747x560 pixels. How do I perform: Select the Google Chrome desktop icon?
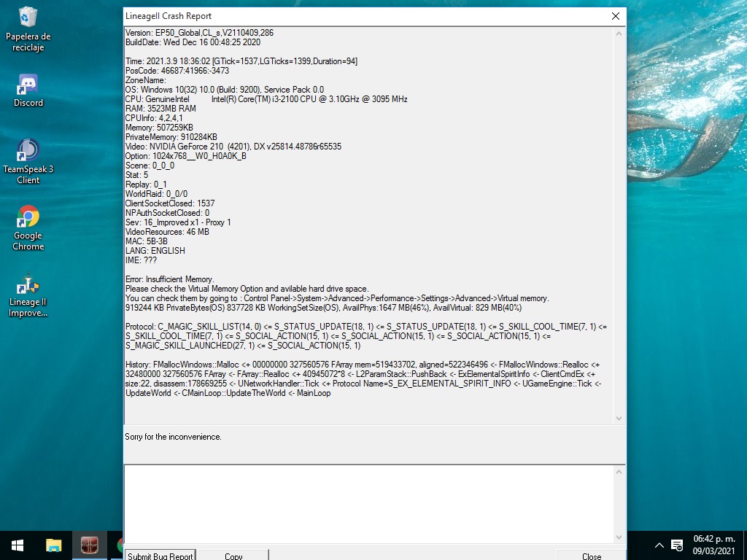pyautogui.click(x=28, y=227)
